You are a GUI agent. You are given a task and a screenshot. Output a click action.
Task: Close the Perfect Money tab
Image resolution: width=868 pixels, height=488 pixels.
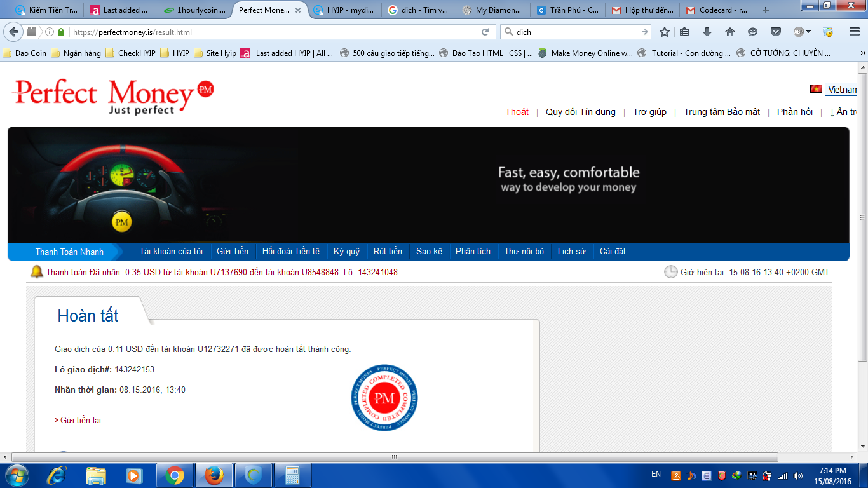click(x=298, y=10)
